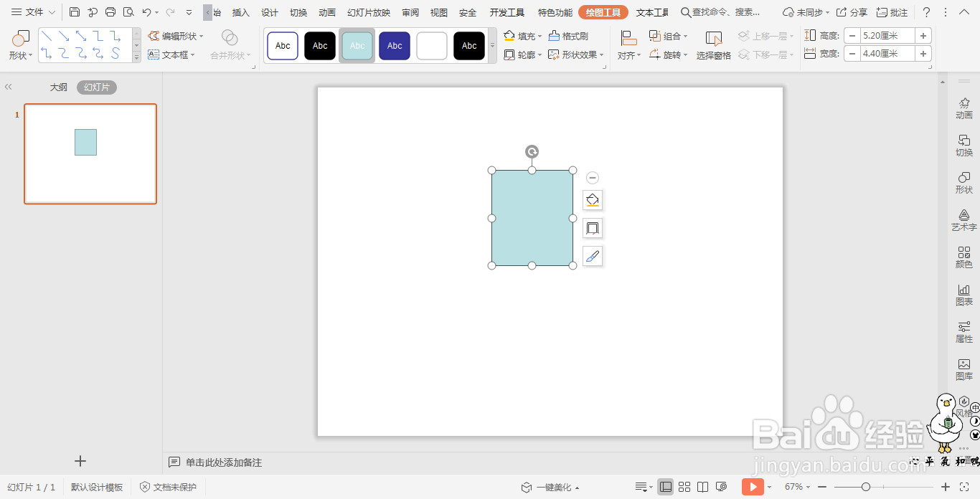Click One-click Beautify (一键美化) button
This screenshot has width=980, height=499.
pos(550,487)
